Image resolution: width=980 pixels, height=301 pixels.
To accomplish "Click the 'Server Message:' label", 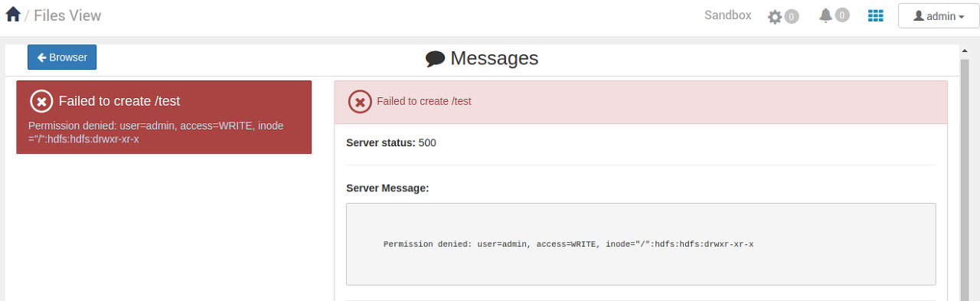I will pos(387,188).
